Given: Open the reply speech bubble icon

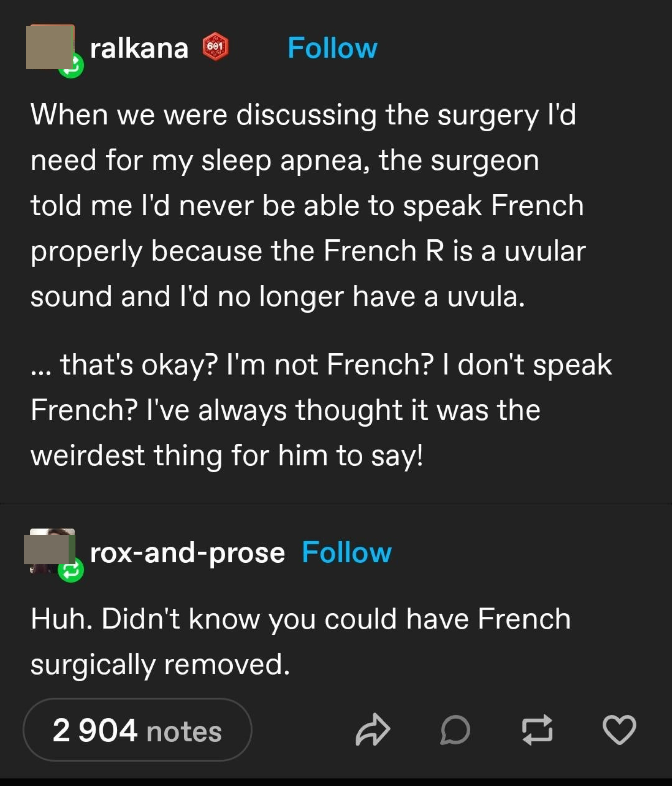Looking at the screenshot, I should click(455, 730).
